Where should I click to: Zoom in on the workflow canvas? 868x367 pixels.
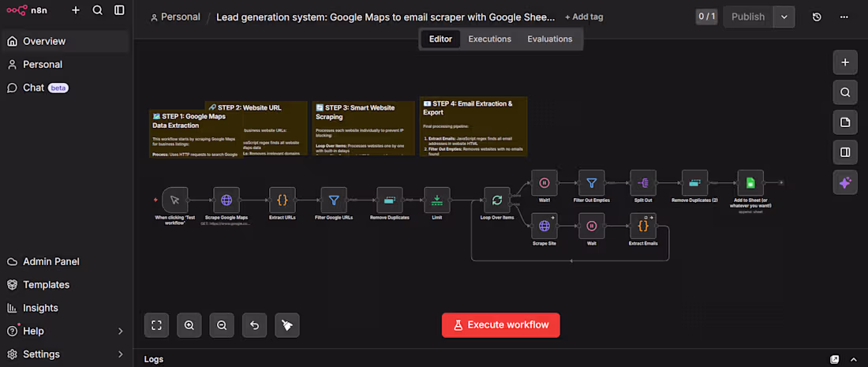point(189,324)
